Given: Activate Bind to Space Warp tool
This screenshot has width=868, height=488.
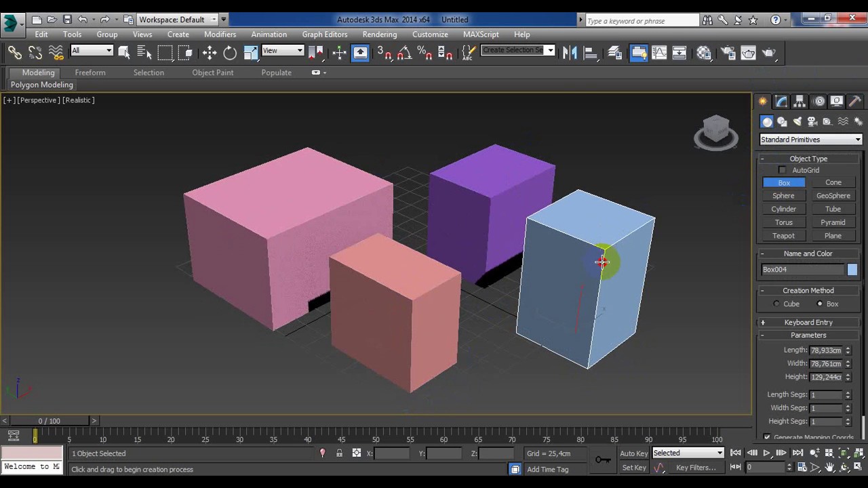Looking at the screenshot, I should (56, 52).
